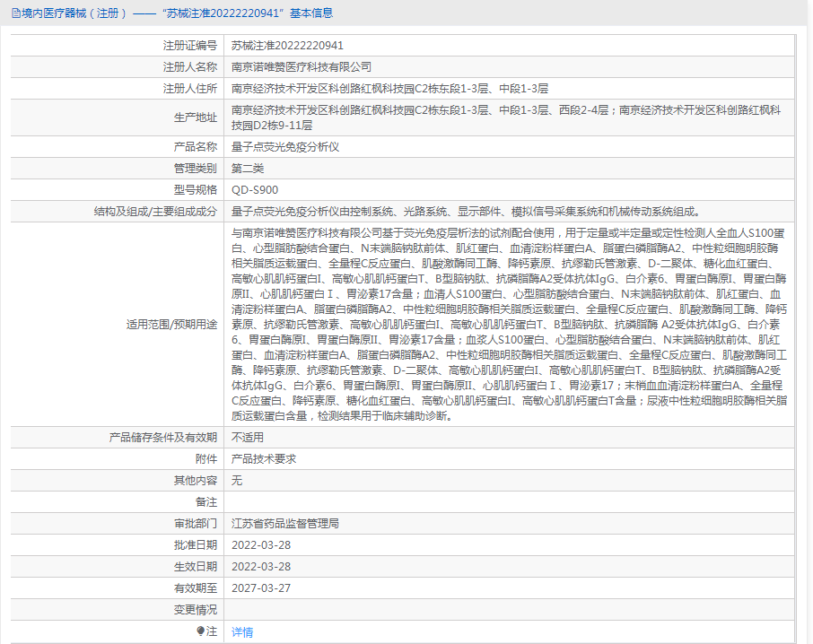Click the 注册人住所 label
The height and width of the screenshot is (644, 813).
(x=189, y=89)
